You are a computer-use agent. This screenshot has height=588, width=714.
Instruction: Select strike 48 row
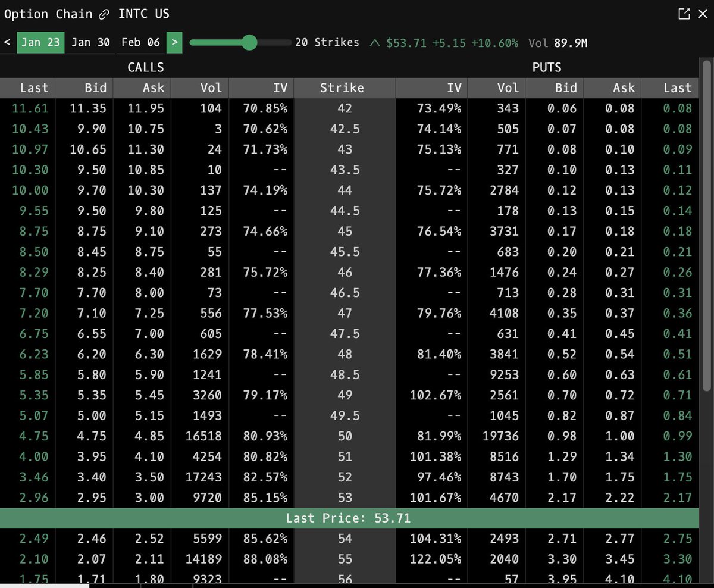coord(349,354)
